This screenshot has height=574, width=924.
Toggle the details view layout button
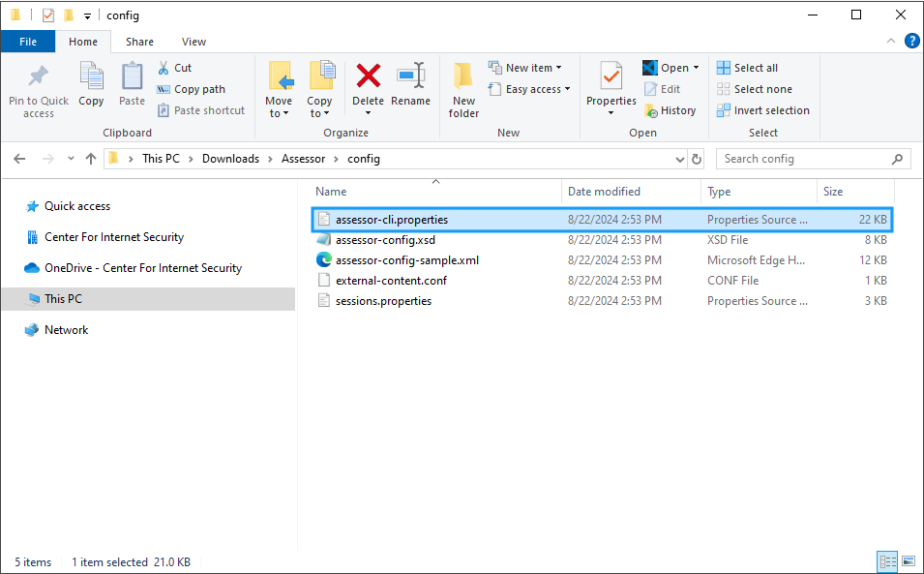(x=887, y=561)
